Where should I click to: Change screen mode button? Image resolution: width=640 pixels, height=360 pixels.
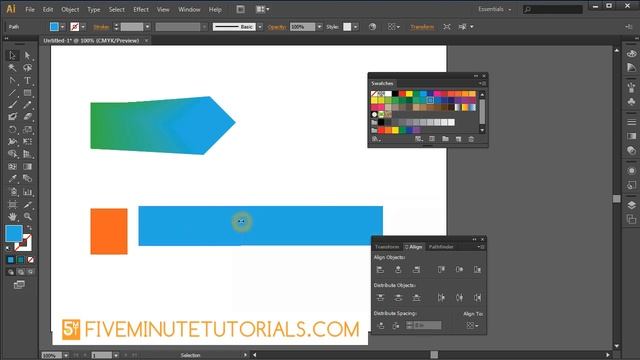tap(19, 285)
